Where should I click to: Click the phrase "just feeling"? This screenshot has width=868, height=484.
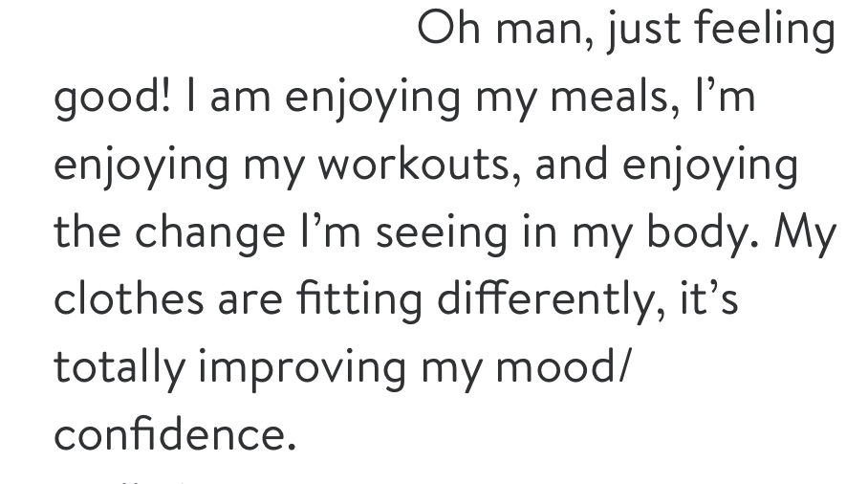(x=722, y=31)
